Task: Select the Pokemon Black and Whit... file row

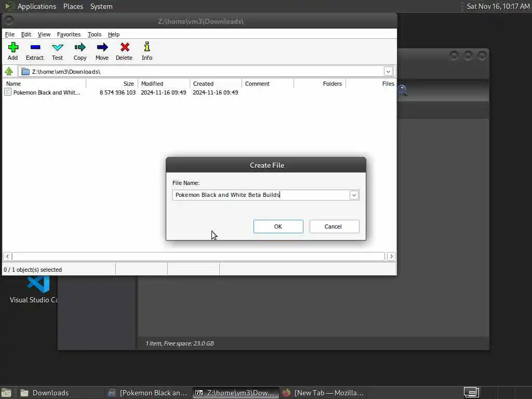Action: pyautogui.click(x=199, y=92)
